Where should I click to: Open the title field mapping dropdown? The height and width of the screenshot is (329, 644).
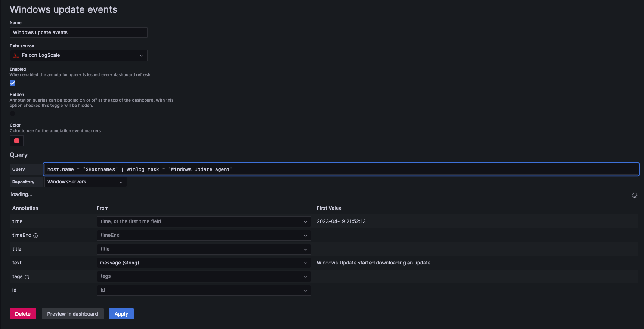click(204, 249)
